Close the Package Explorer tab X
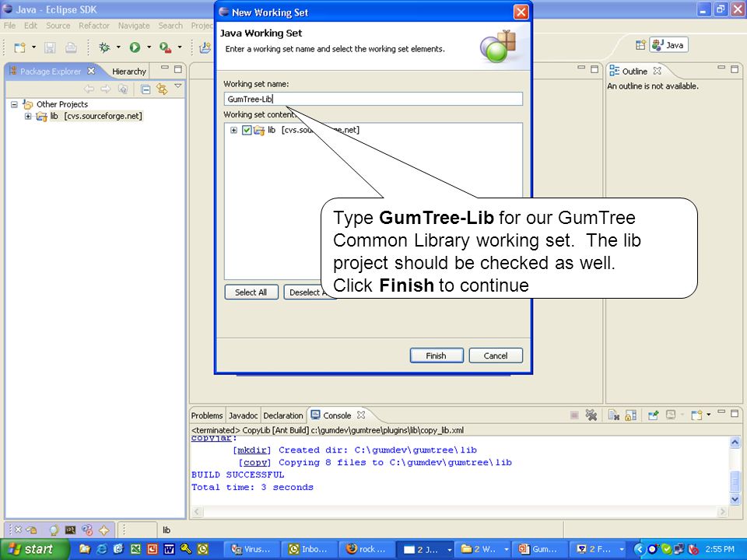 91,71
